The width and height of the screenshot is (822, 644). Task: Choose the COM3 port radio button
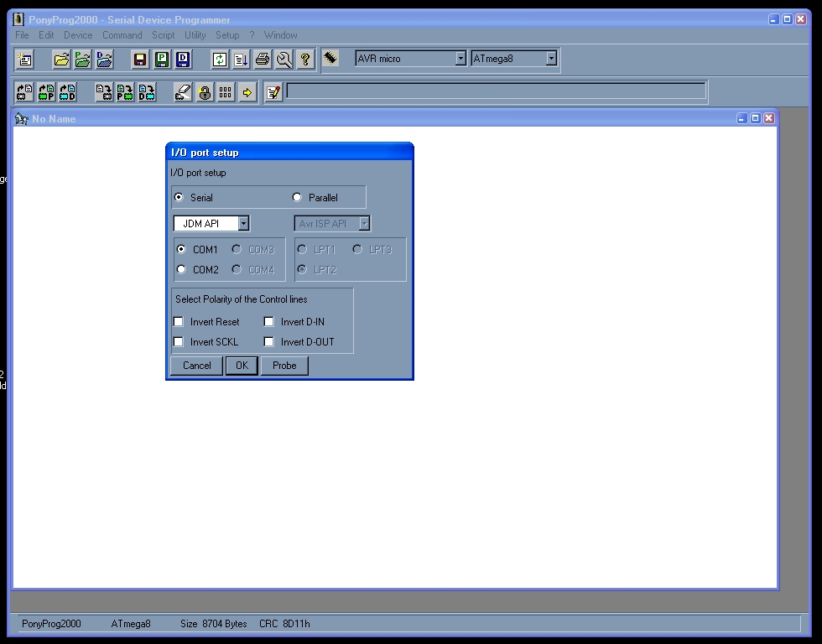tap(237, 249)
